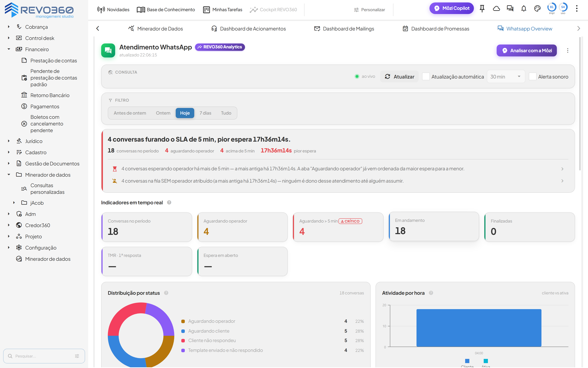Switch to Dashboard de Mailings tab
Viewport: 588px width, 368px height.
click(x=344, y=28)
